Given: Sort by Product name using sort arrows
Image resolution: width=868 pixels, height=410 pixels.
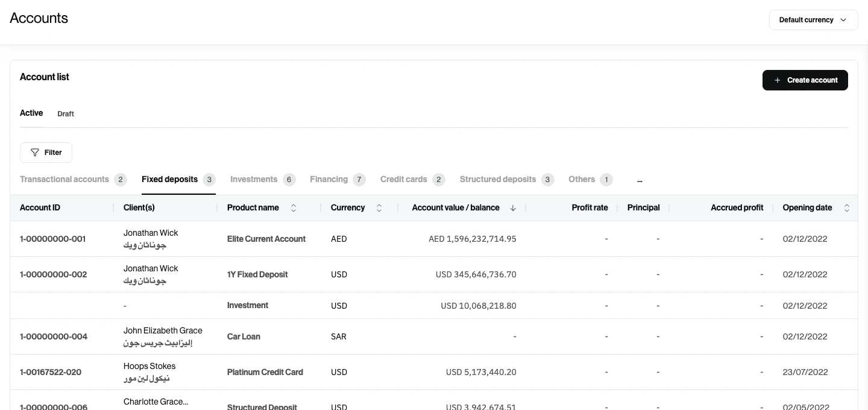Looking at the screenshot, I should (294, 208).
